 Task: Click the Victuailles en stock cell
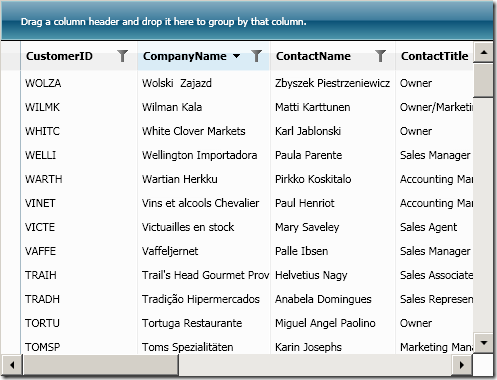coord(204,227)
